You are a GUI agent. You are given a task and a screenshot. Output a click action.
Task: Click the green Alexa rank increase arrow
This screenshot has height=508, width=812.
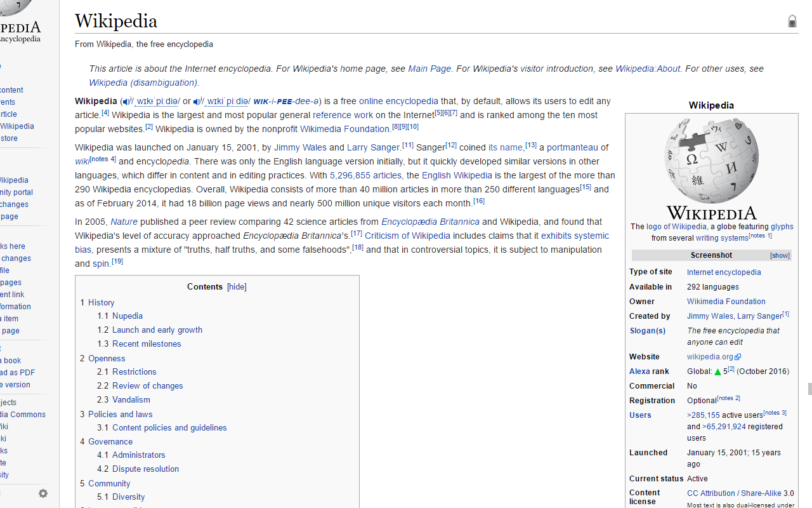717,371
